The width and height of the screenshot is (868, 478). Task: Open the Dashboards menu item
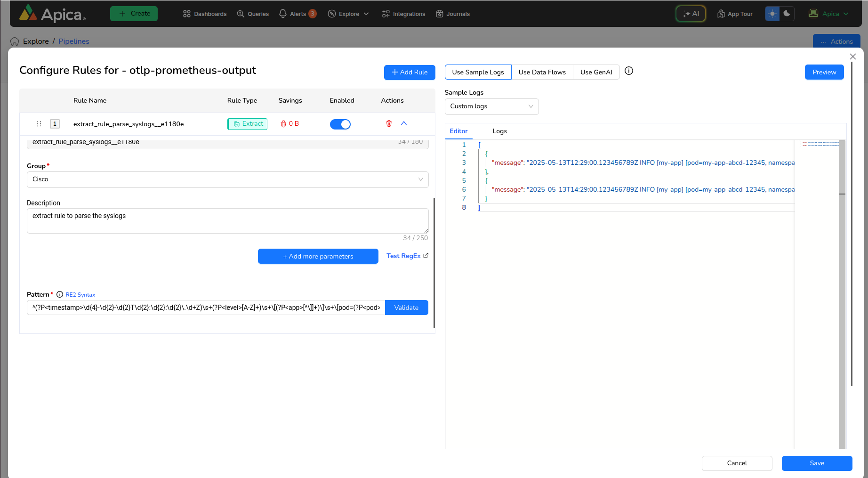205,14
